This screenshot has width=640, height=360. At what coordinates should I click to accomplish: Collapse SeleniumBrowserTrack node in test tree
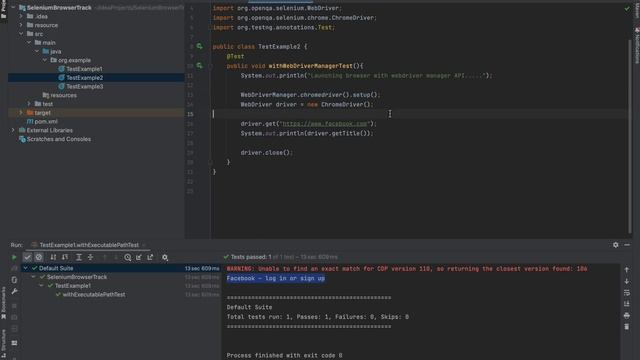pos(33,277)
